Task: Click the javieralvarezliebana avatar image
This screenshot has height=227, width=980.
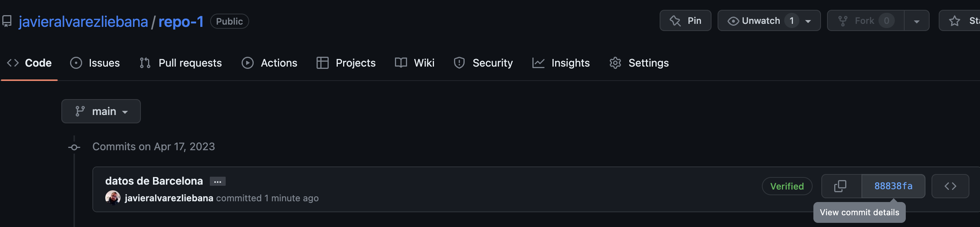Action: (112, 198)
